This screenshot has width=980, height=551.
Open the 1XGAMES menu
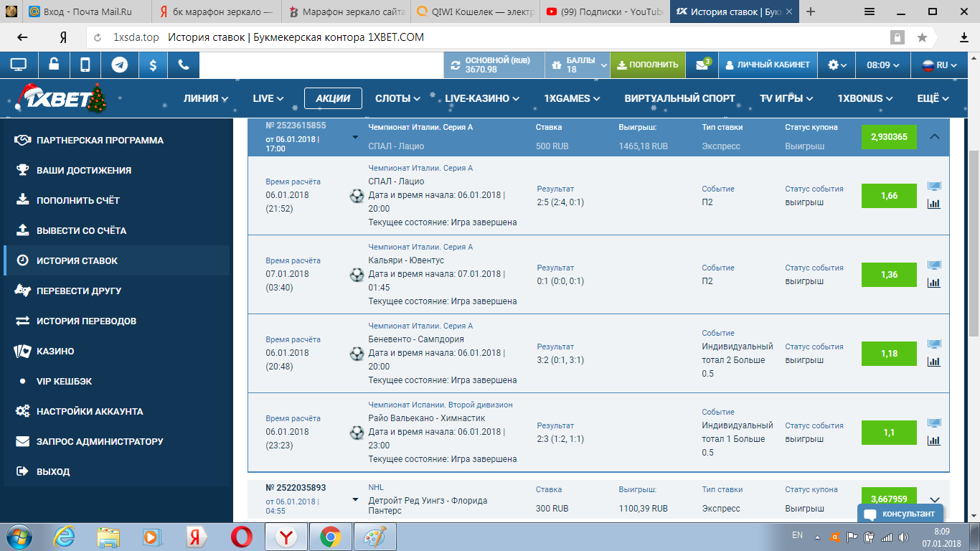tap(572, 98)
